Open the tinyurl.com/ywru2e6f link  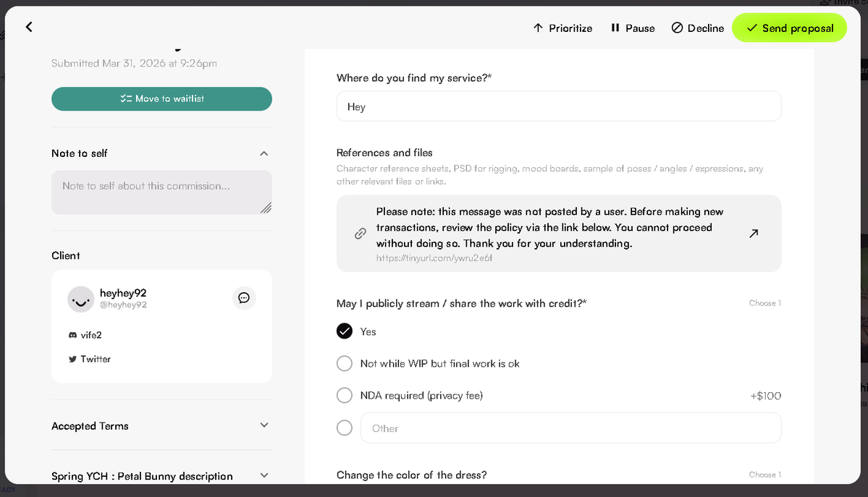point(434,258)
